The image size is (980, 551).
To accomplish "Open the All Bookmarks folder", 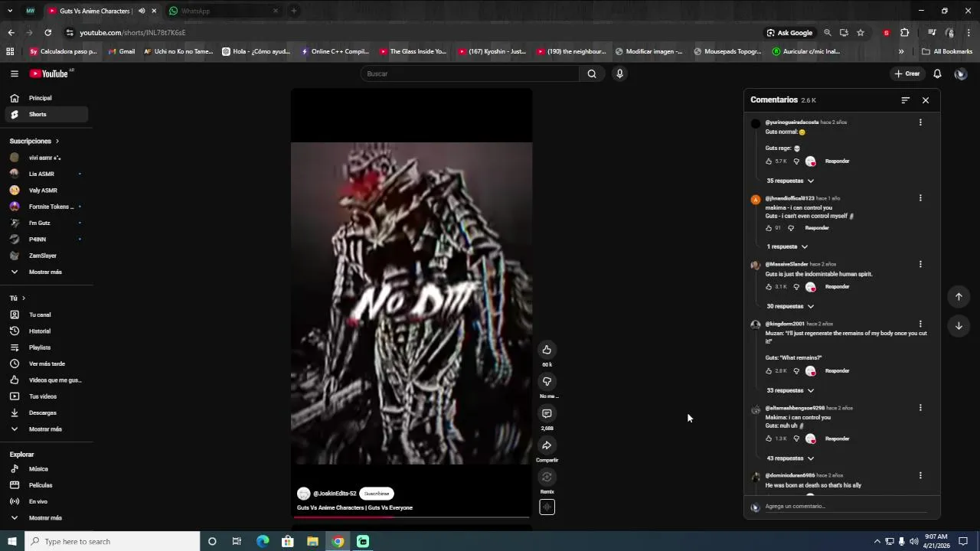I will 947,52.
